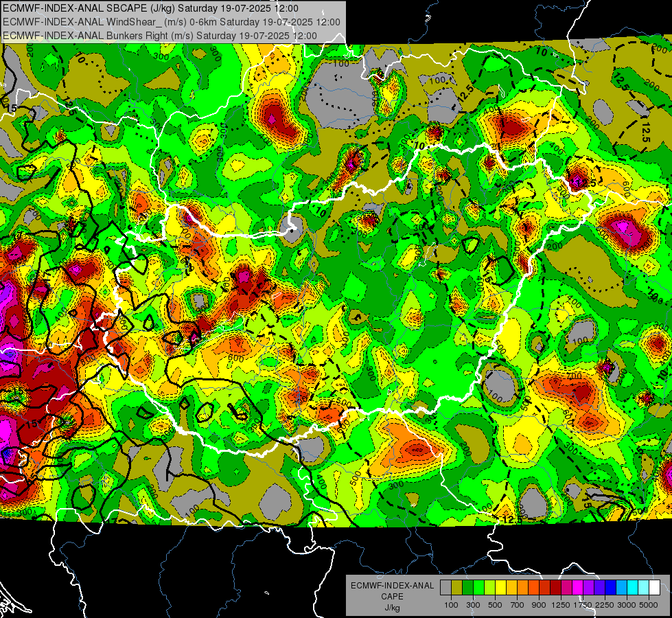Click the pure blue legend swatch
Image resolution: width=672 pixels, height=618 pixels.
coord(611,587)
